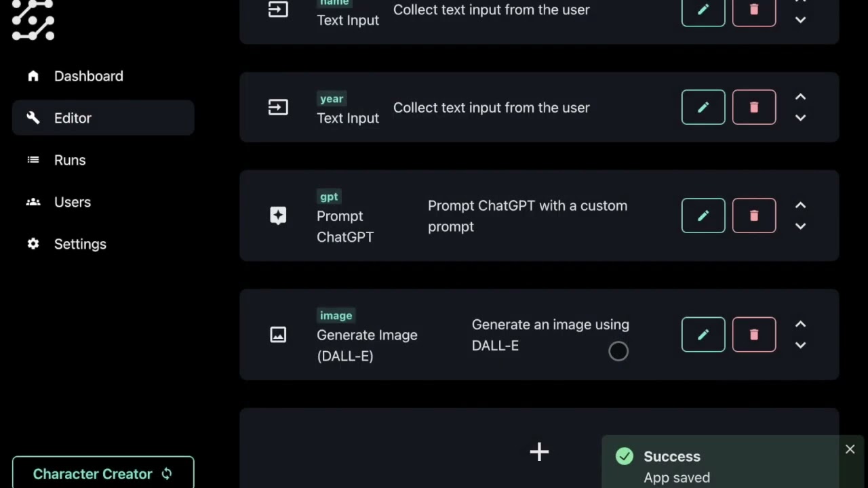Image resolution: width=868 pixels, height=488 pixels.
Task: Edit the Generate Image DALL-E step
Action: 703,335
